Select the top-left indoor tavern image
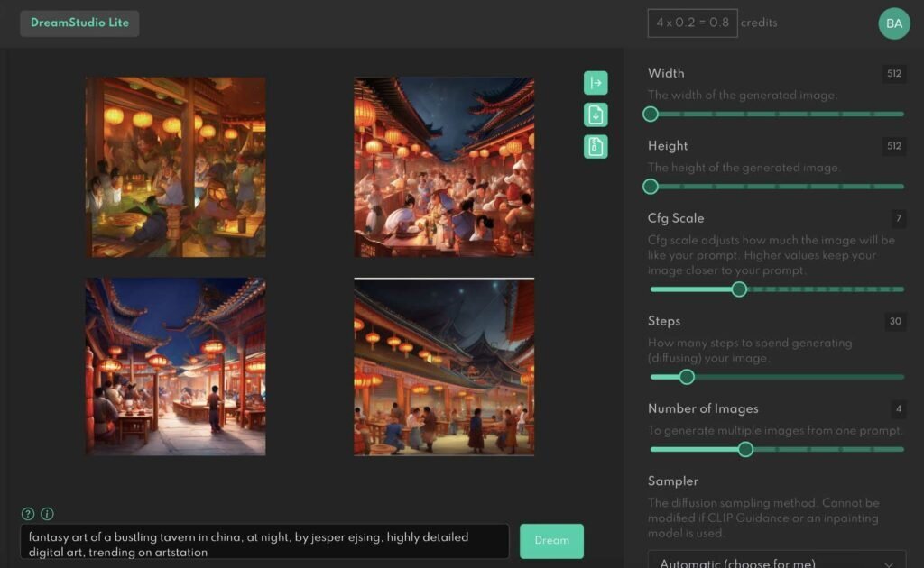This screenshot has height=568, width=924. click(x=176, y=167)
